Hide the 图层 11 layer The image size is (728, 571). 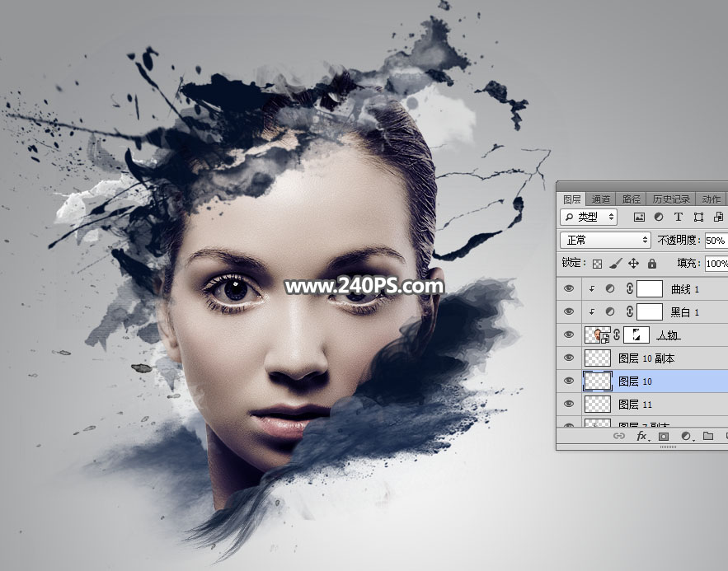click(x=568, y=404)
